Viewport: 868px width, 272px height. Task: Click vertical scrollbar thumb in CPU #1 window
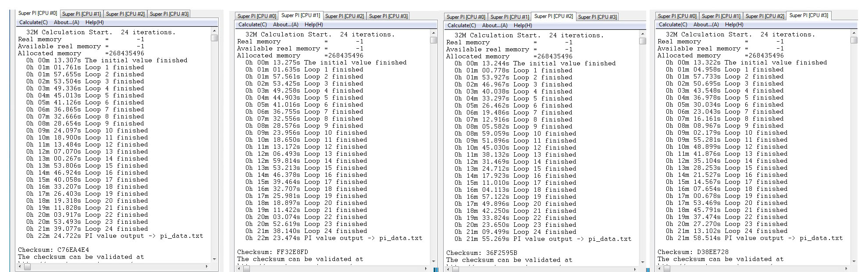point(434,40)
